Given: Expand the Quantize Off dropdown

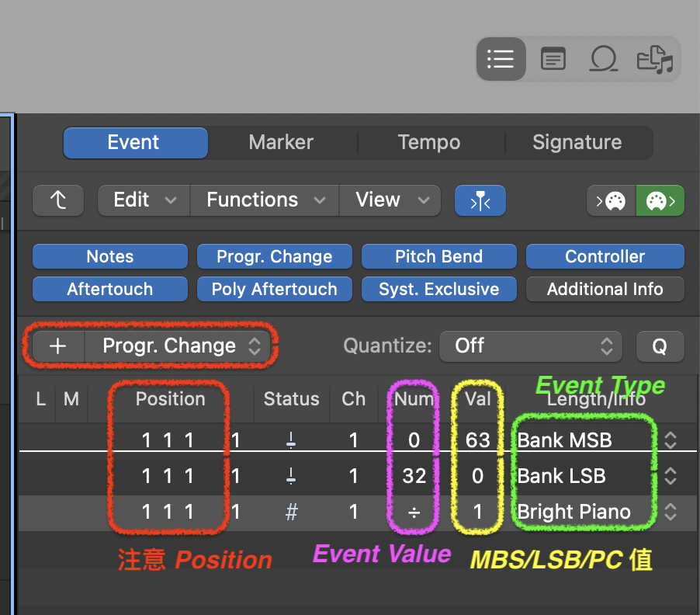Looking at the screenshot, I should (530, 346).
